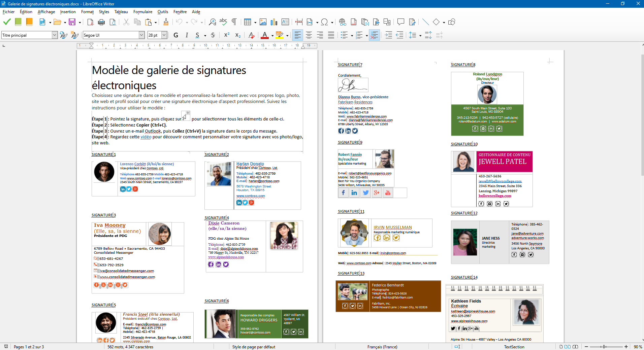Expand font color dropdown arrow
This screenshot has width=644, height=350.
coord(272,35)
